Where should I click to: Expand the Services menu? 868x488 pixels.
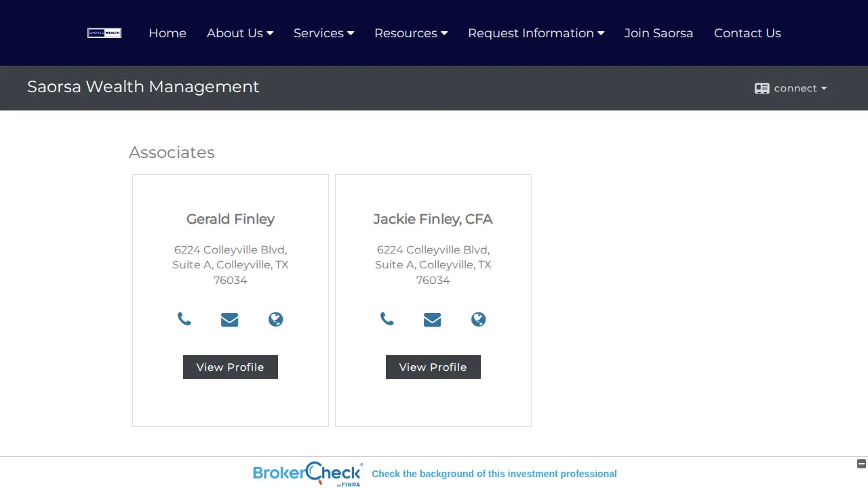coord(323,33)
